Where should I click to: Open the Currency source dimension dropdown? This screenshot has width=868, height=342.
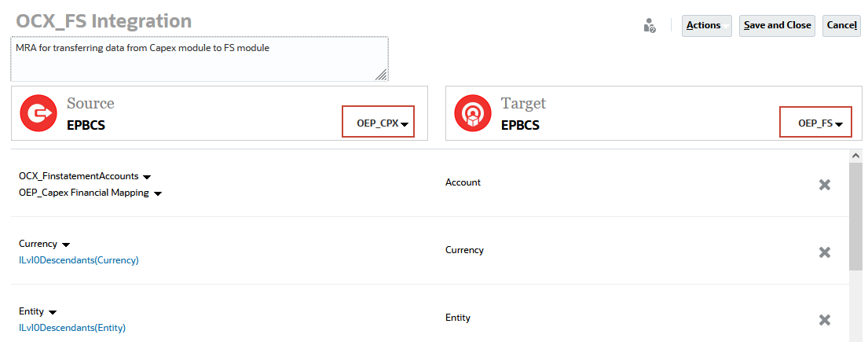[x=66, y=245]
